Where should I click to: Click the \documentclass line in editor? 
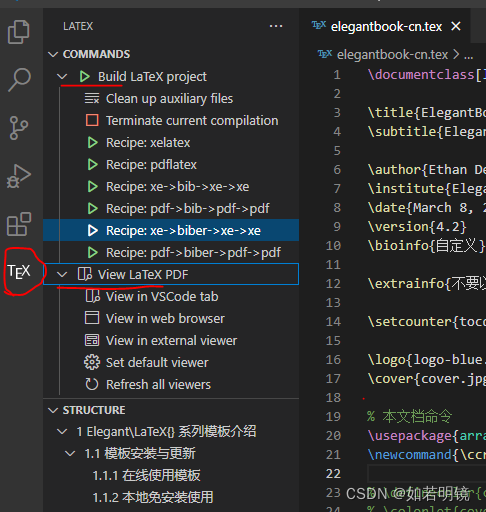pyautogui.click(x=427, y=75)
